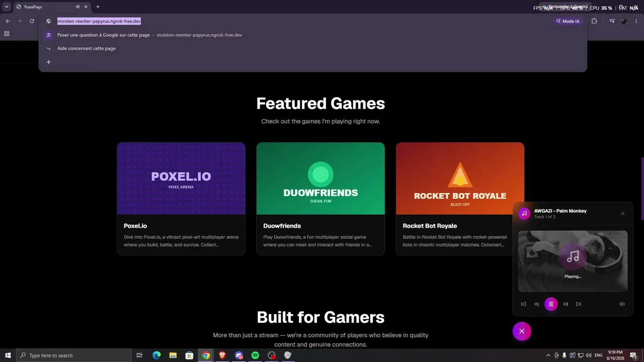Click the album artwork in music player
The image size is (644, 362).
[x=573, y=261]
